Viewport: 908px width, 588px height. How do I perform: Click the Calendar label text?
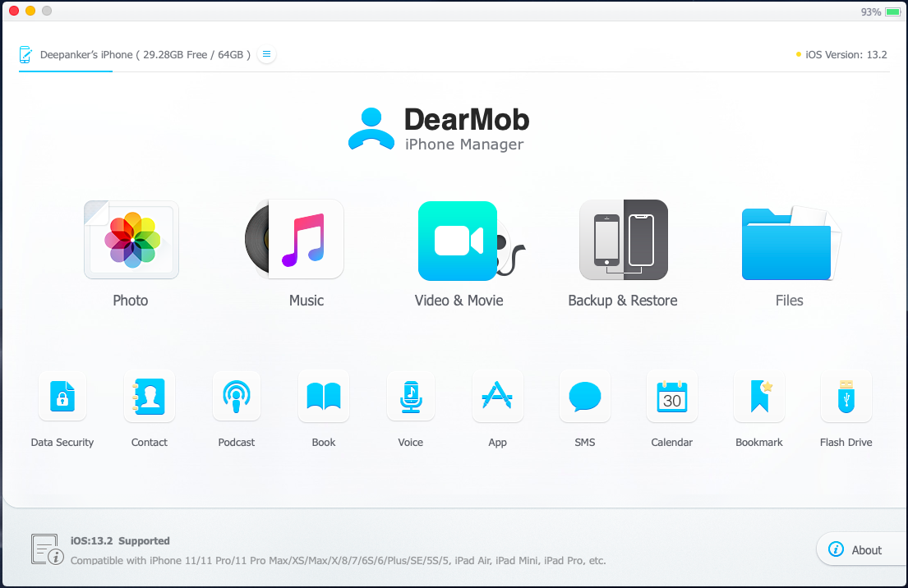671,442
